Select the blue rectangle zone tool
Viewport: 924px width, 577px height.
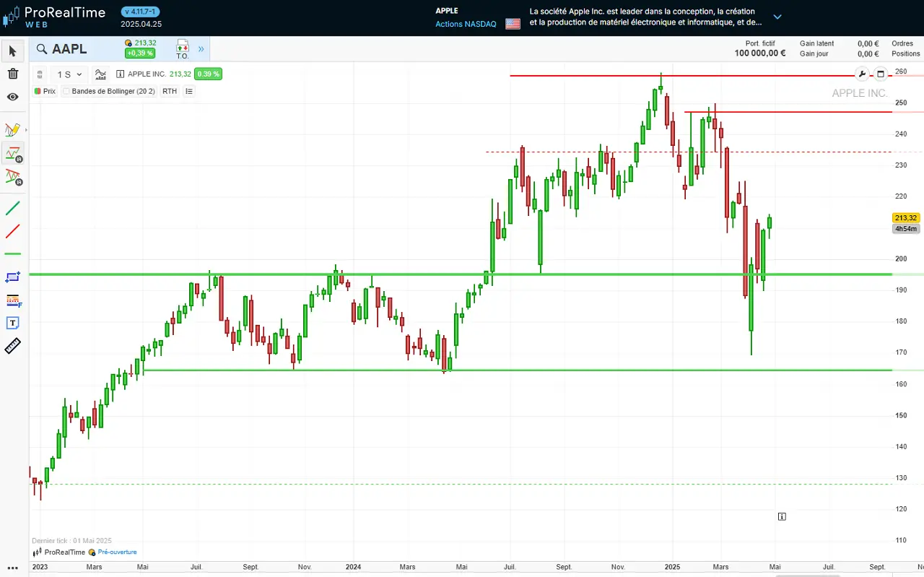coord(12,277)
